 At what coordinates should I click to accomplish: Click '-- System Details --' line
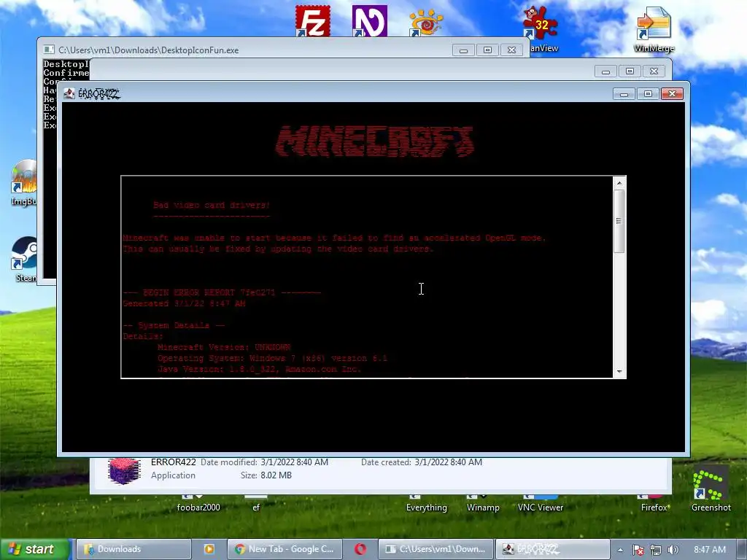click(174, 325)
